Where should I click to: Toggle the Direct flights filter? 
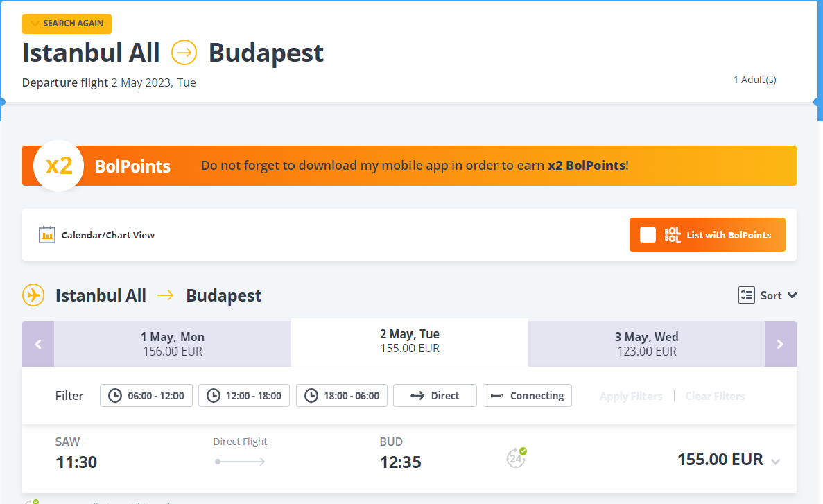pos(435,396)
